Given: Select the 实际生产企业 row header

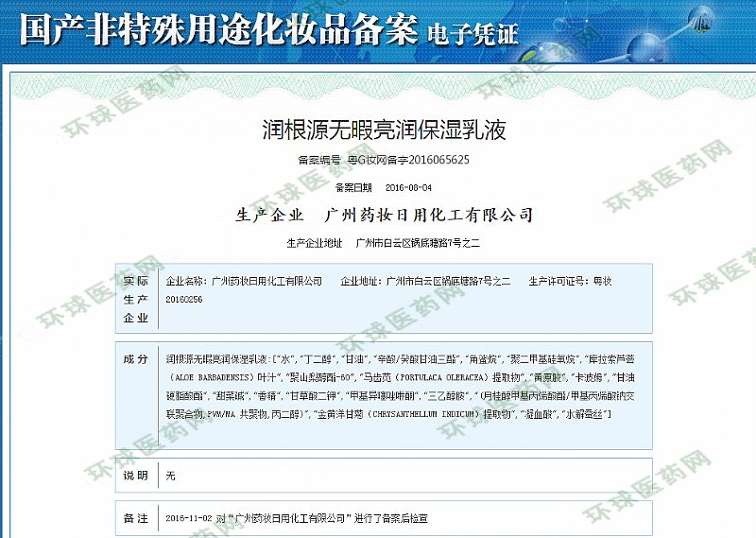Looking at the screenshot, I should (x=136, y=300).
